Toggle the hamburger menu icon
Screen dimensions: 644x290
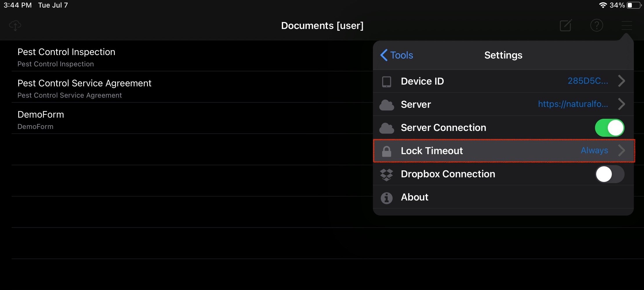coord(627,25)
